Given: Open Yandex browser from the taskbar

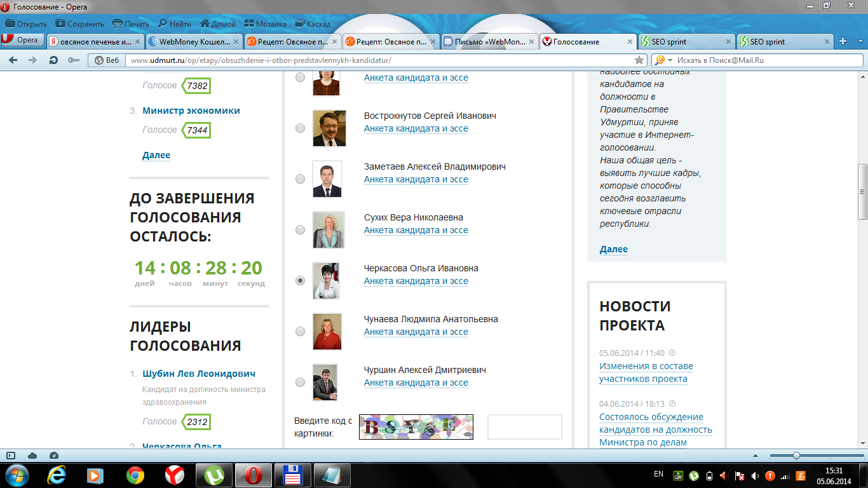Looking at the screenshot, I should (175, 475).
